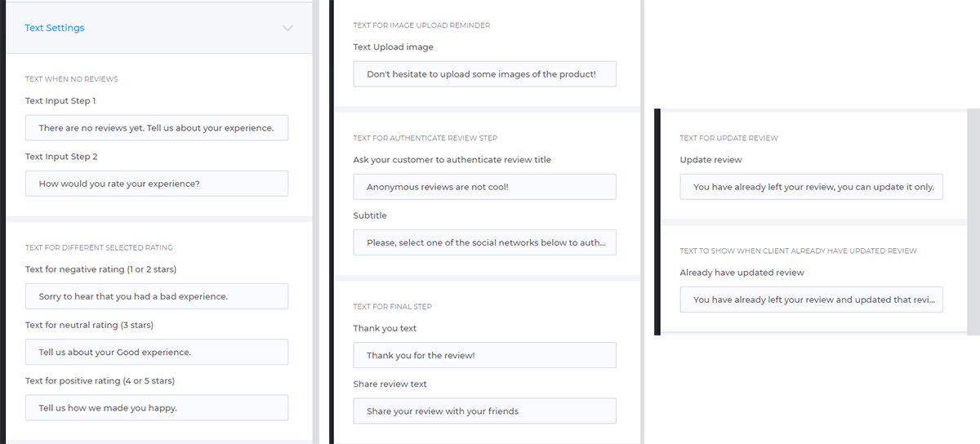980x444 pixels.
Task: Select the positive rating text field
Action: 157,408
